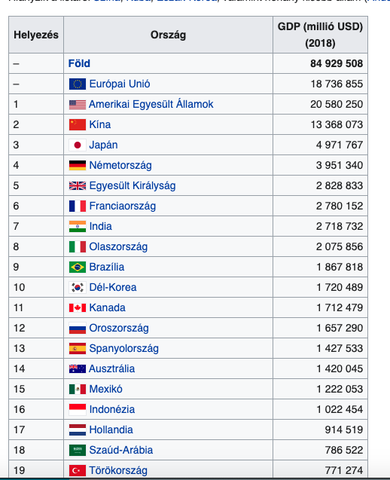Click the Indian flag next to India
This screenshot has height=480, width=390.
77,226
